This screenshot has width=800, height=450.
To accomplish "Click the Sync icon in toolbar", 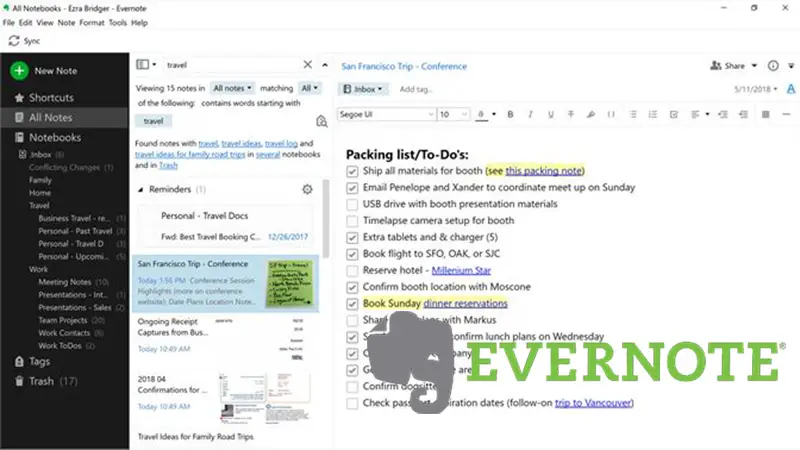I will tap(14, 41).
